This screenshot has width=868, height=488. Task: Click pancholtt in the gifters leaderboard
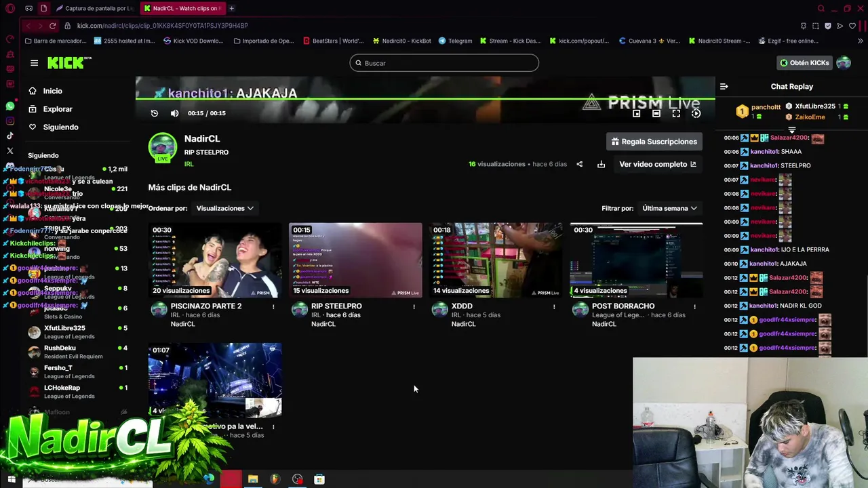point(766,107)
